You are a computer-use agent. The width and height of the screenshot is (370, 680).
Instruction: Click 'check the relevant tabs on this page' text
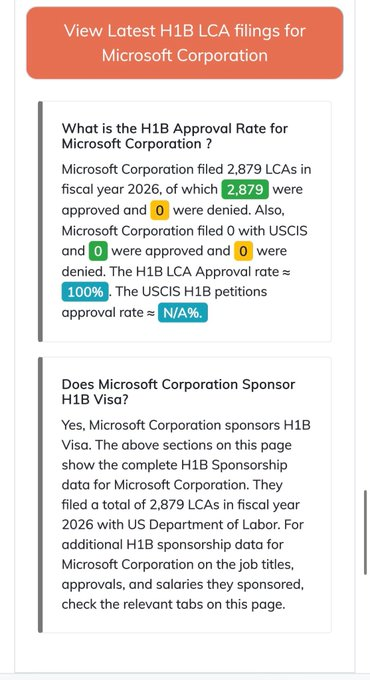(174, 605)
